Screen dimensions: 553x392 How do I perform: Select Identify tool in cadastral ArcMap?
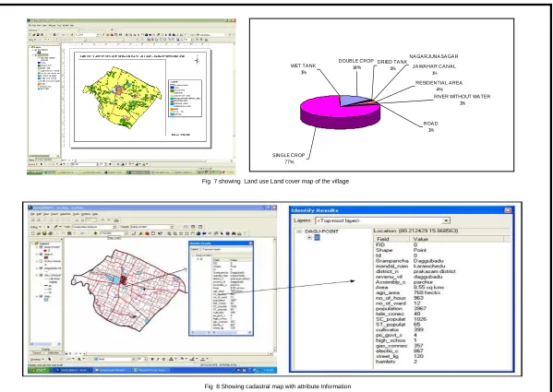pyautogui.click(x=228, y=233)
